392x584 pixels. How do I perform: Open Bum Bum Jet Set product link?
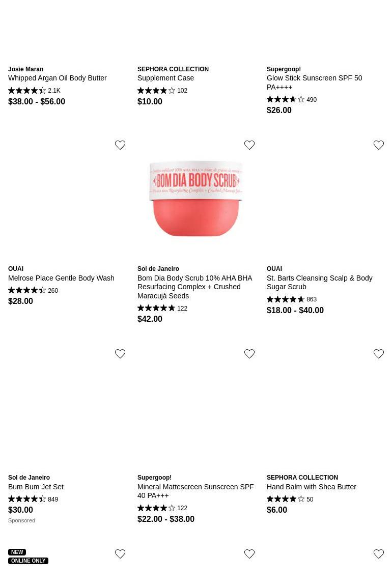tap(36, 487)
